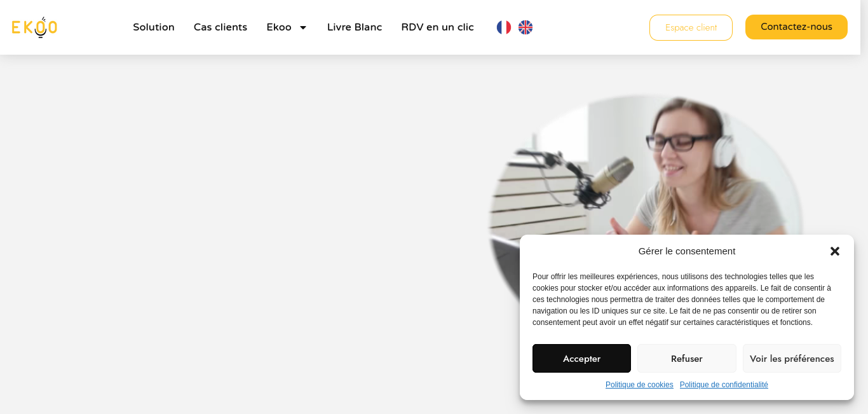Image resolution: width=868 pixels, height=414 pixels.
Task: Switch site language to English UK flag
Action: [526, 27]
